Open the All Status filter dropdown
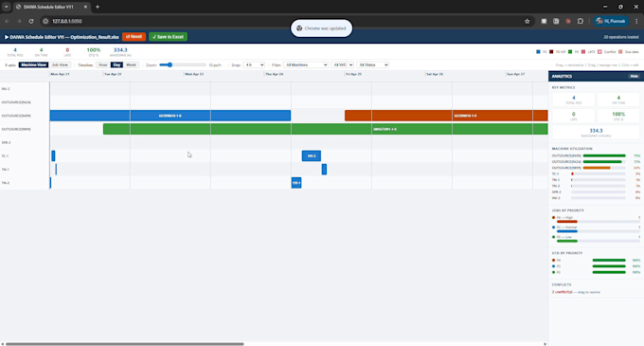Screen dimensions: 644x346 click(x=373, y=64)
